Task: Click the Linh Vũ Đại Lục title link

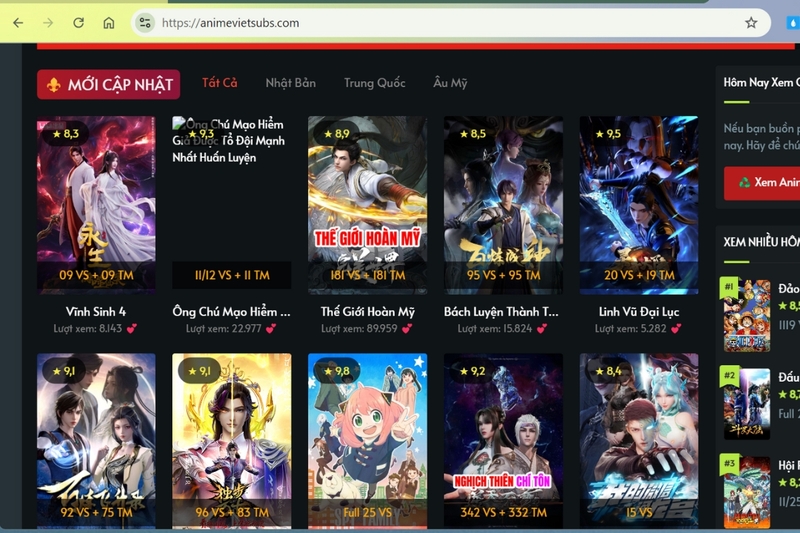Action: [639, 312]
